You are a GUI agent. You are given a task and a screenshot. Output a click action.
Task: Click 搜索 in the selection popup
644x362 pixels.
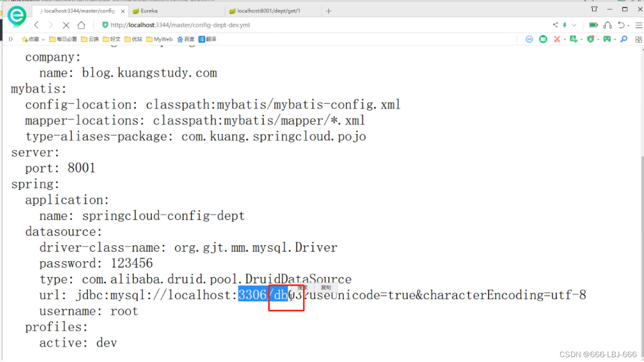tap(302, 288)
